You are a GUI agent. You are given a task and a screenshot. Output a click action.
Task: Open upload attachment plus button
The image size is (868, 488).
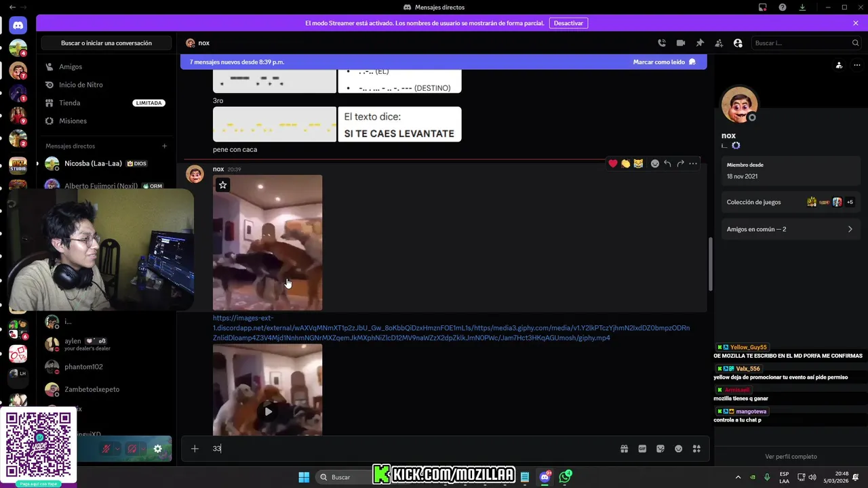(195, 449)
